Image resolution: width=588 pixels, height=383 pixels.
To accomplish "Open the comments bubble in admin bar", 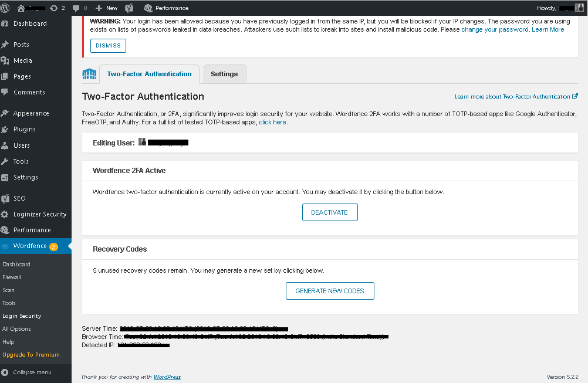I will [76, 8].
